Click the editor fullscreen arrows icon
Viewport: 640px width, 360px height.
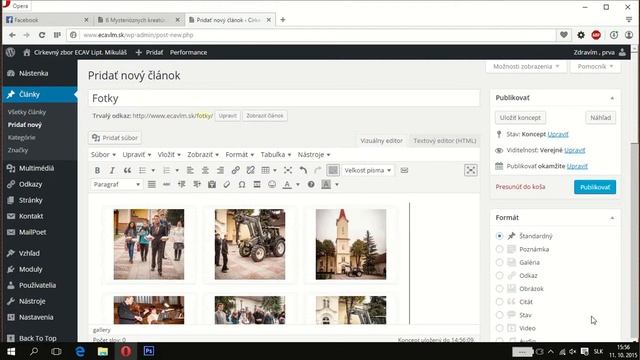point(288,170)
